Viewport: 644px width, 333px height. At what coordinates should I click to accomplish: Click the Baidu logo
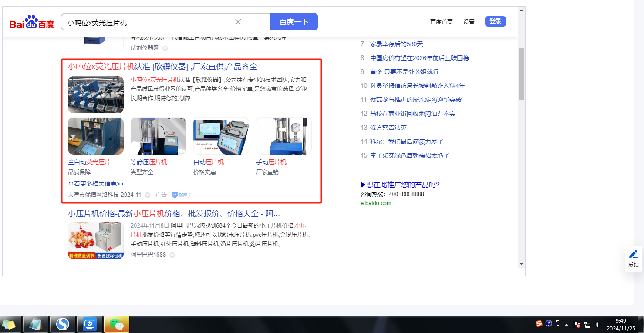pos(32,22)
